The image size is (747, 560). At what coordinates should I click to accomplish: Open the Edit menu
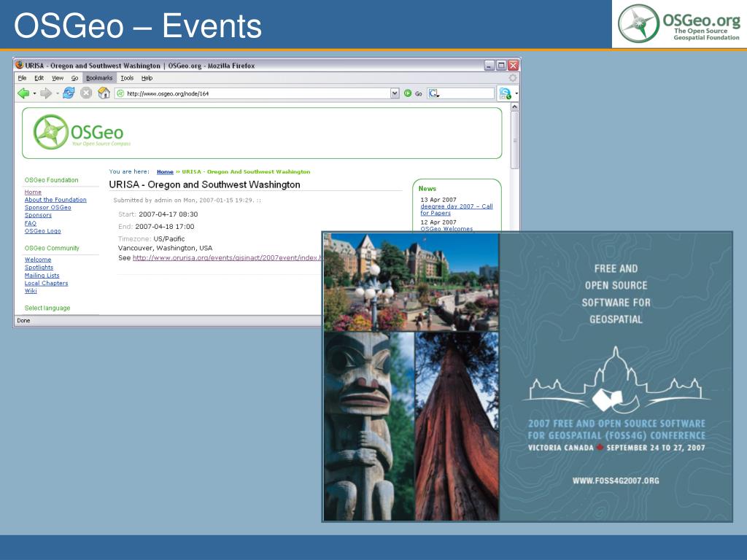[x=39, y=78]
